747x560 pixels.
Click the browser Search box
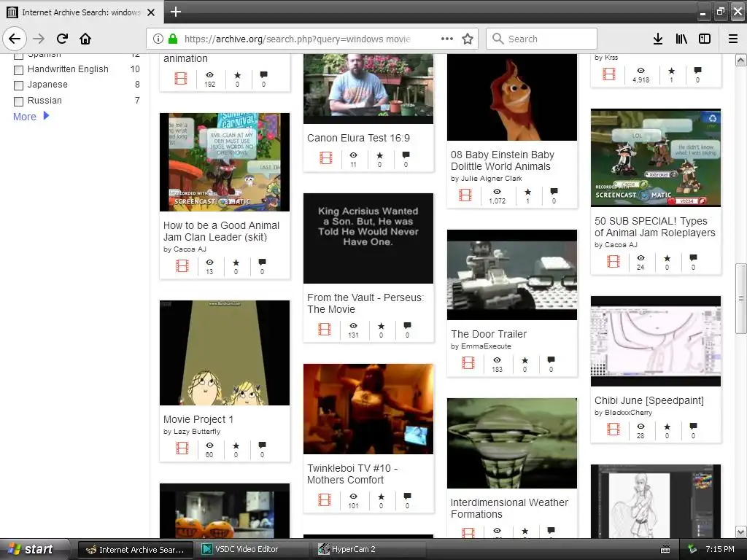pyautogui.click(x=542, y=39)
